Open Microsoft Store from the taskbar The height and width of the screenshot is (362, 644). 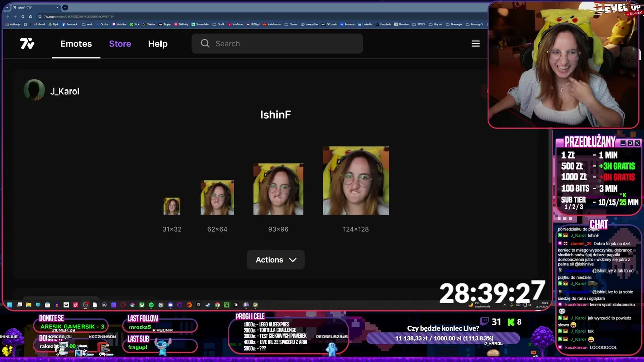point(47,305)
